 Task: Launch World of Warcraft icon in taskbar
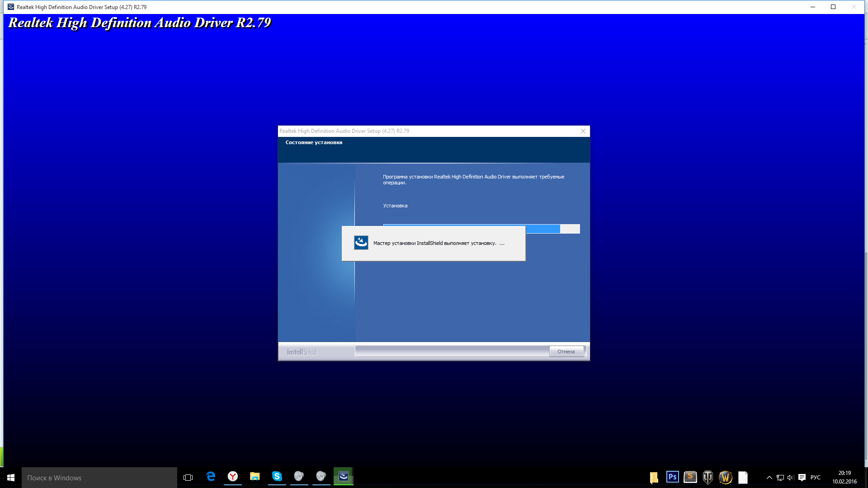[x=726, y=477]
